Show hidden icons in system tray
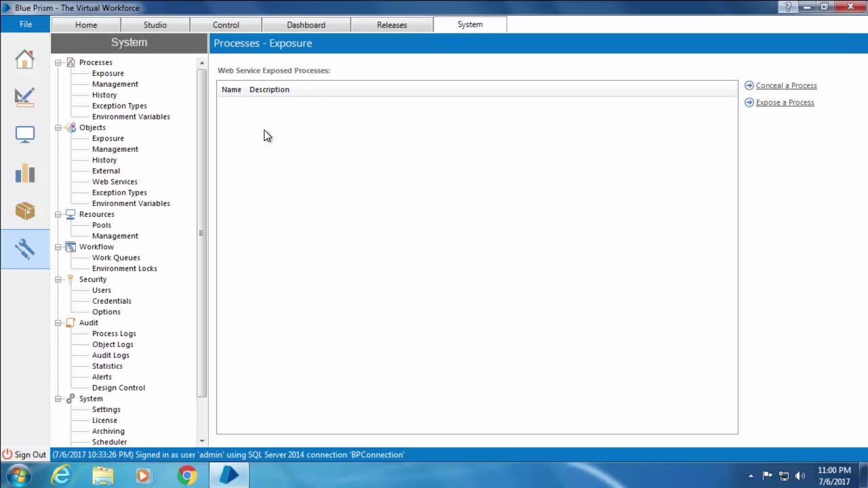 pyautogui.click(x=751, y=476)
